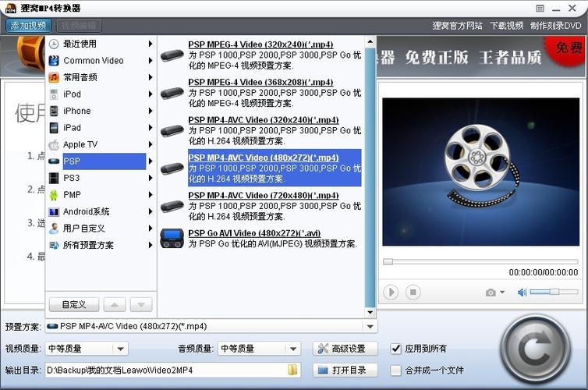
Task: Move the up arrow button beside 自定义
Action: (115, 304)
